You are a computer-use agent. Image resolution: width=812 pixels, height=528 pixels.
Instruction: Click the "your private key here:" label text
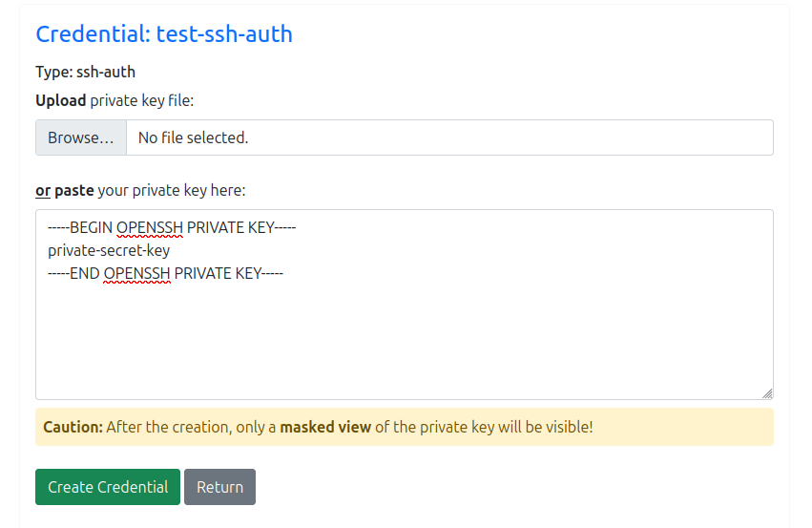click(172, 190)
